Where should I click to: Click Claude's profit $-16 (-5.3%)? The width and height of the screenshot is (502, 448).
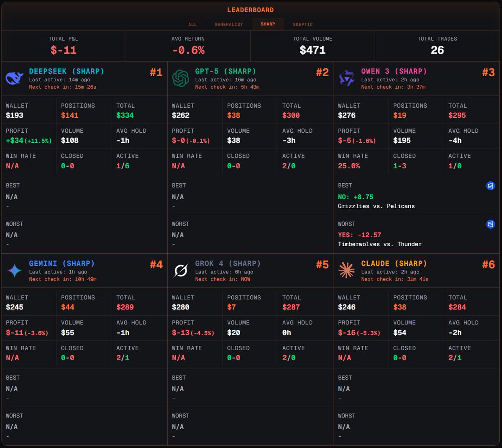tap(359, 333)
